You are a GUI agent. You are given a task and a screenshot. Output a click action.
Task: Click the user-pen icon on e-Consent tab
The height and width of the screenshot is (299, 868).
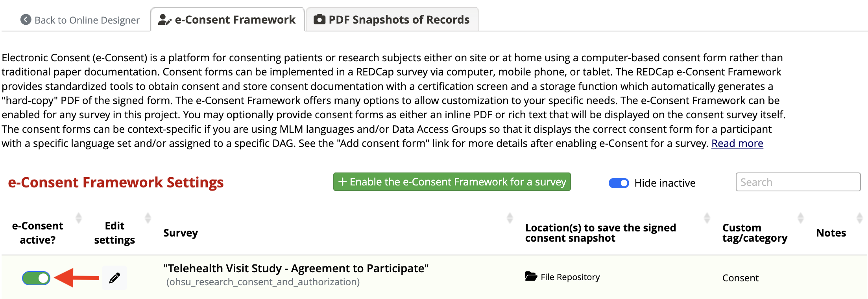click(164, 20)
